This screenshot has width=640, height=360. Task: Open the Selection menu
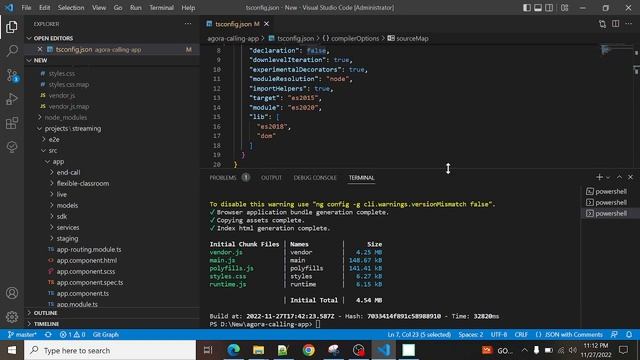(x=71, y=8)
